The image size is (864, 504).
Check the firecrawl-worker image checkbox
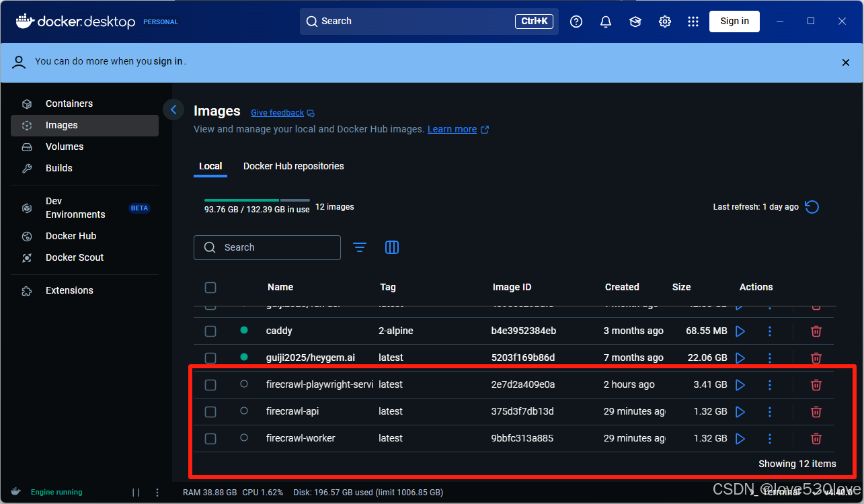tap(210, 439)
